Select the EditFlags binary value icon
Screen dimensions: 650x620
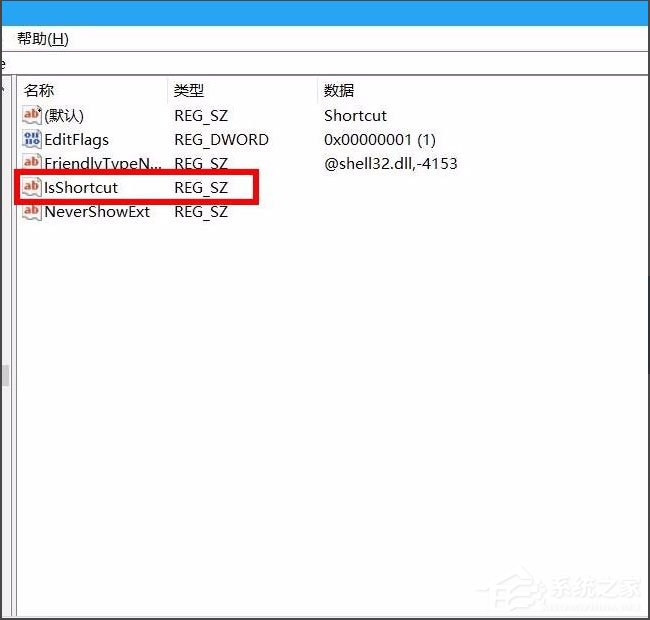coord(32,140)
